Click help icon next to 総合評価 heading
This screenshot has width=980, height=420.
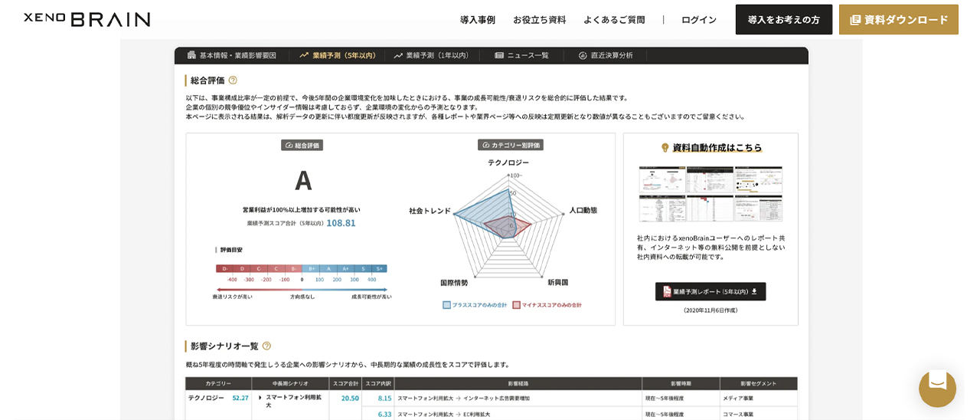coord(233,80)
